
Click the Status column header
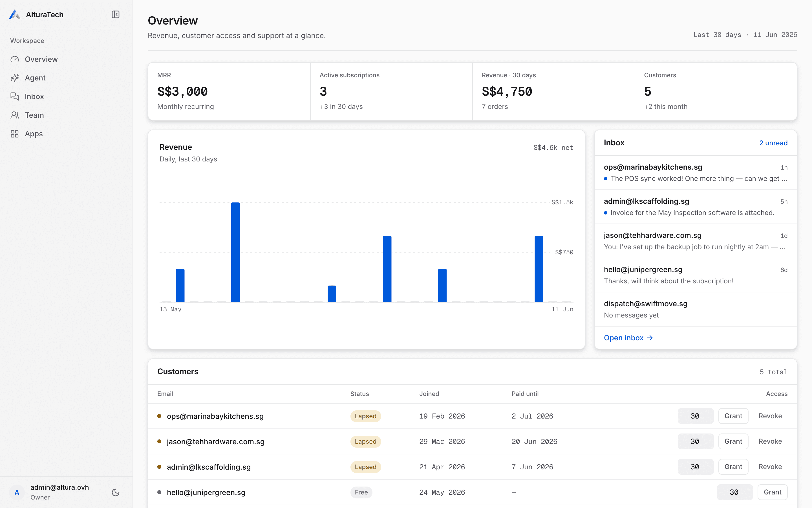tap(359, 394)
